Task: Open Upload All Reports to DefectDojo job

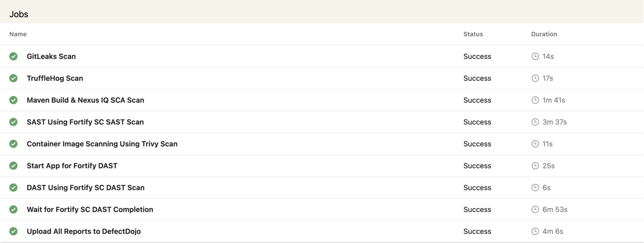Action: click(x=84, y=231)
